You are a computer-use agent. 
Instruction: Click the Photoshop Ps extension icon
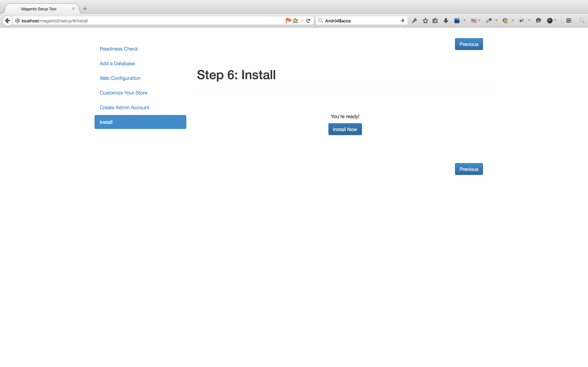coord(457,21)
